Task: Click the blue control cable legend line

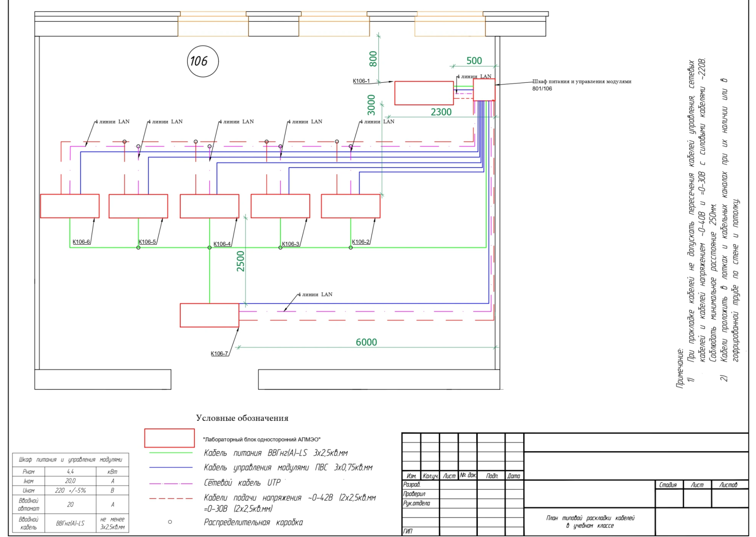Action: click(x=171, y=468)
